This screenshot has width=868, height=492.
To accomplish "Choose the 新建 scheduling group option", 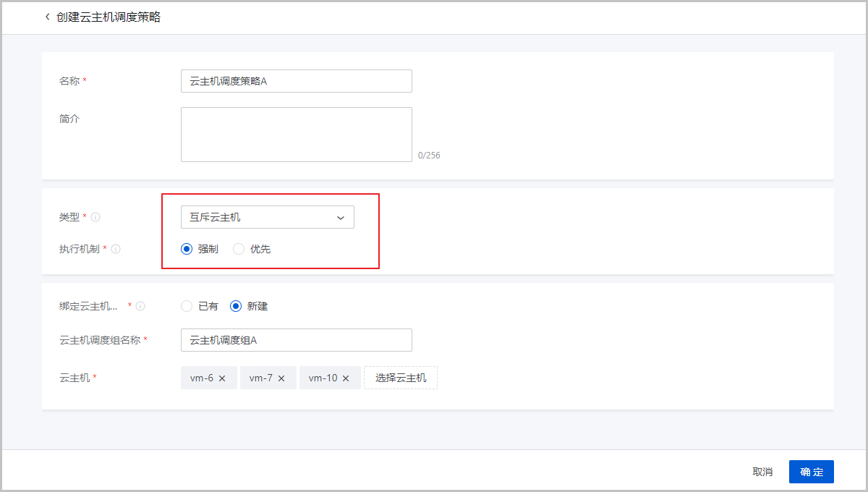I will tap(236, 306).
